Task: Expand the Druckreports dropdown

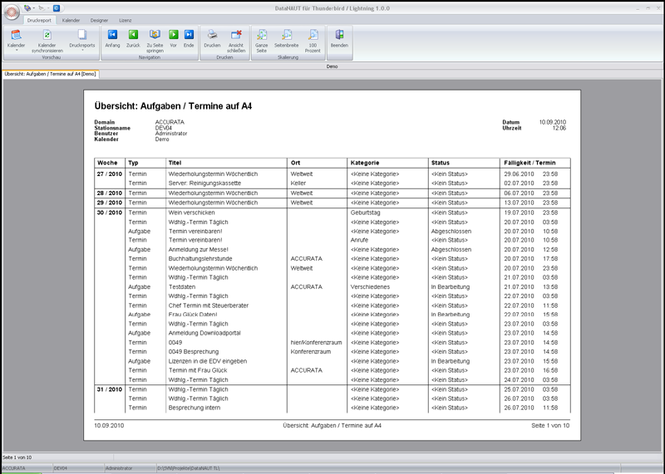Action: click(x=82, y=50)
